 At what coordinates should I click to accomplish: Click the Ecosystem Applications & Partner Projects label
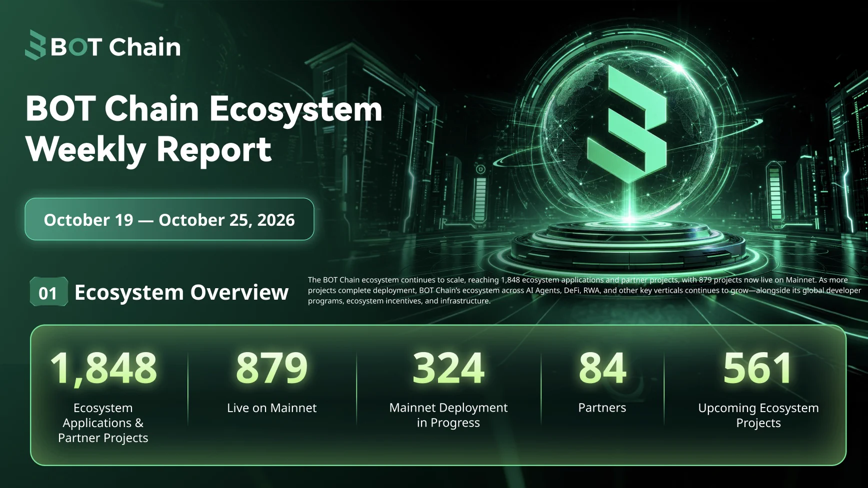coord(103,423)
